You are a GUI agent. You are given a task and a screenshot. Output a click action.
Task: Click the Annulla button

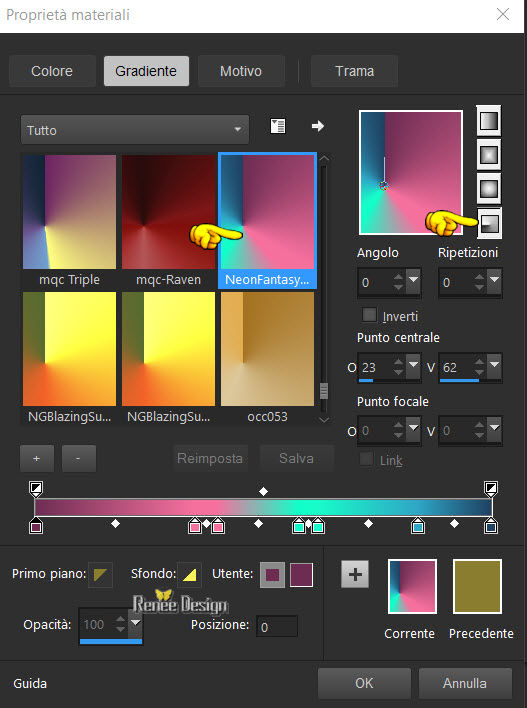[x=465, y=683]
